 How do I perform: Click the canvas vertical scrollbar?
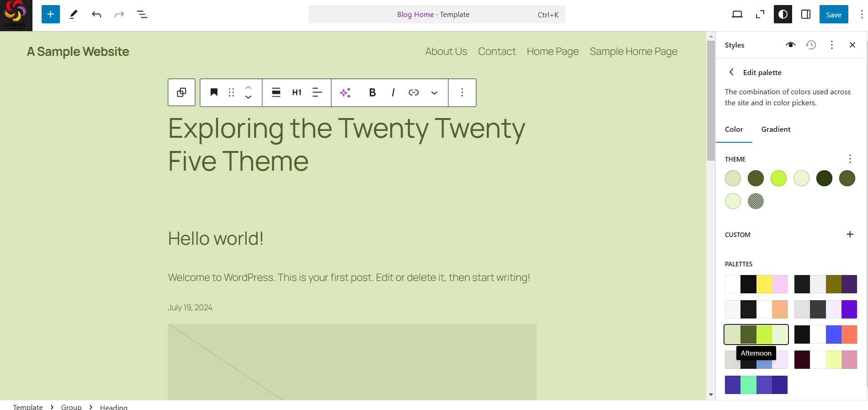711,101
